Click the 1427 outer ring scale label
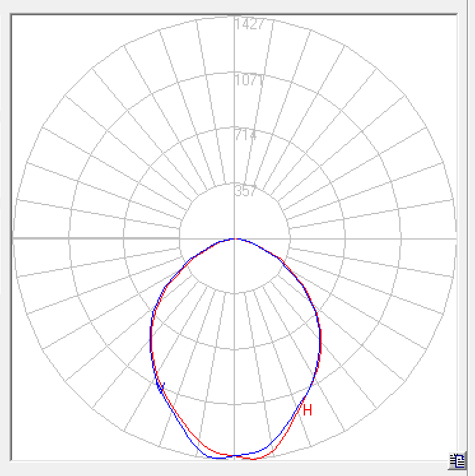475x476 pixels. point(249,24)
